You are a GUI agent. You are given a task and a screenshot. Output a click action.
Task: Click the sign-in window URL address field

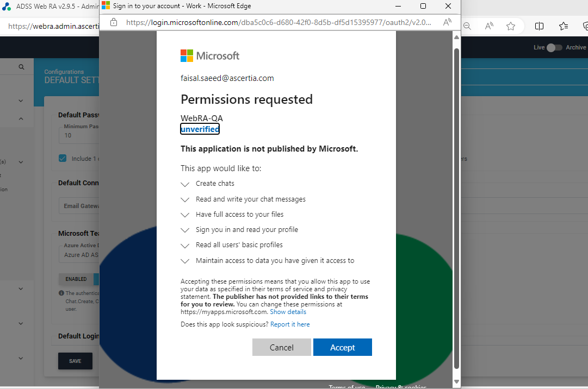click(278, 22)
